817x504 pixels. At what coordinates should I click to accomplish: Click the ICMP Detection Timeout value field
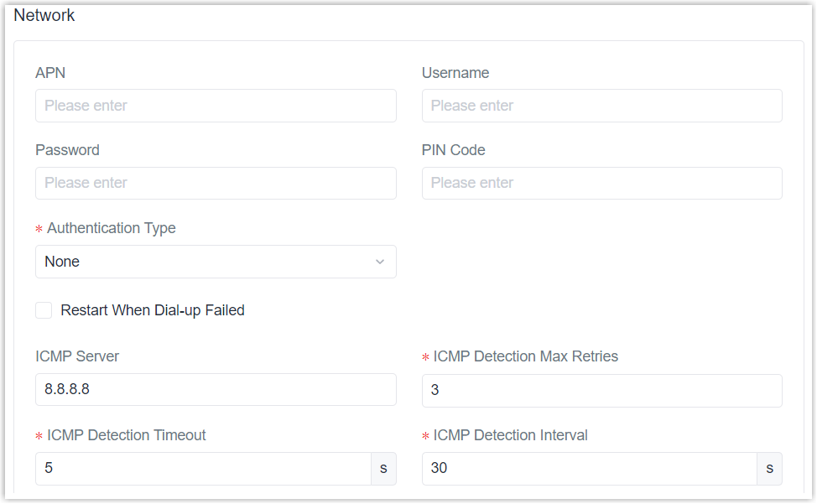point(203,468)
